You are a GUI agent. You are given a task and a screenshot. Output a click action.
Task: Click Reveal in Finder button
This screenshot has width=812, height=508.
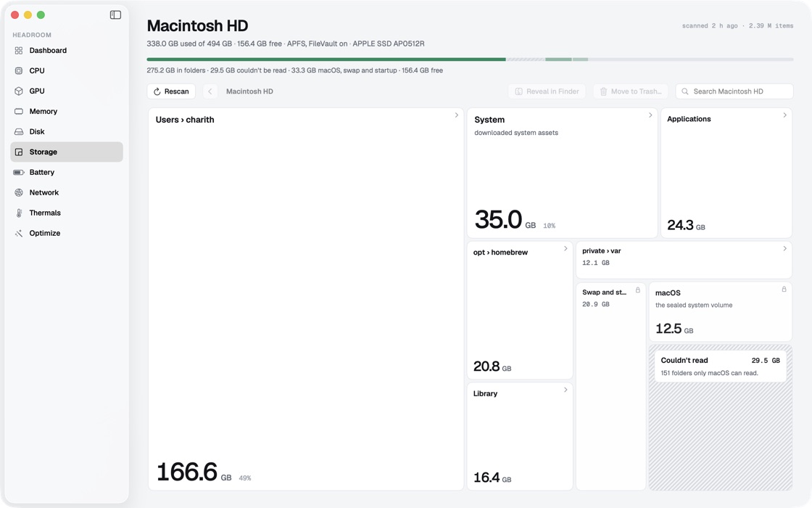point(547,91)
